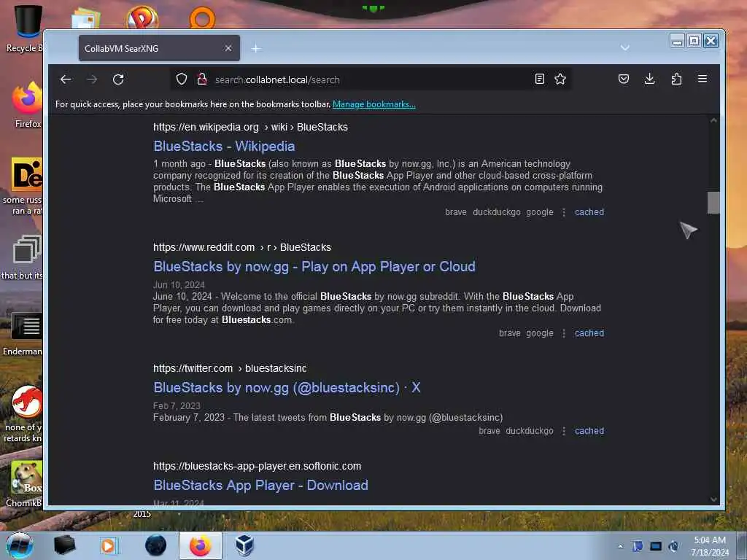Screen dimensions: 747x560
Task: Go back using the browser back arrow
Action: click(x=66, y=79)
